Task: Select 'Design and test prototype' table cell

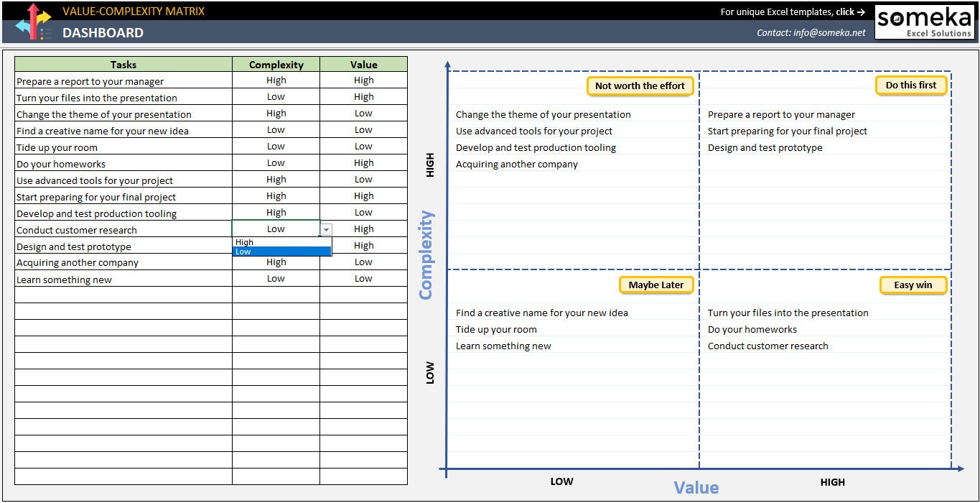Action: (x=123, y=246)
